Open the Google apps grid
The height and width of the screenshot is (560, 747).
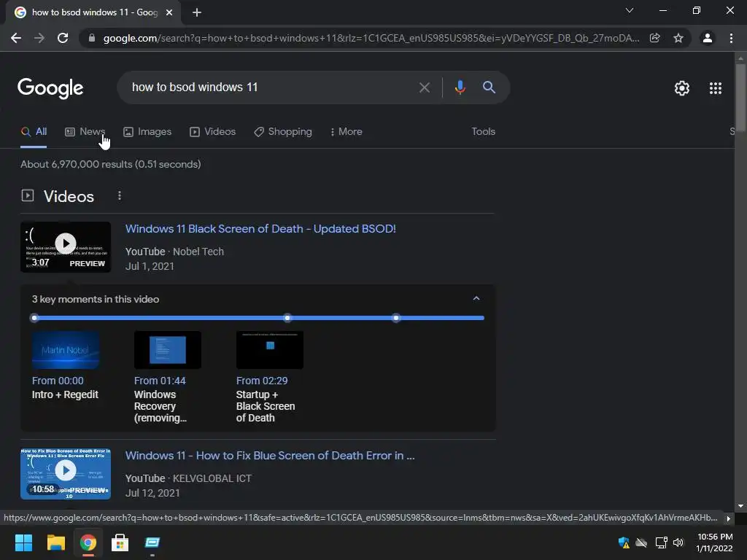click(x=716, y=88)
